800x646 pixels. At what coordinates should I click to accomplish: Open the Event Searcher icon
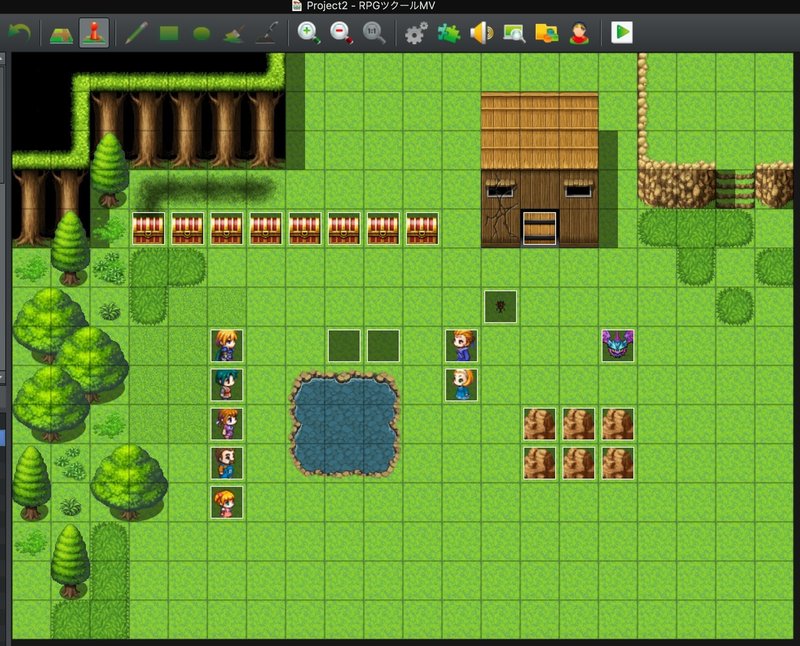pyautogui.click(x=514, y=34)
